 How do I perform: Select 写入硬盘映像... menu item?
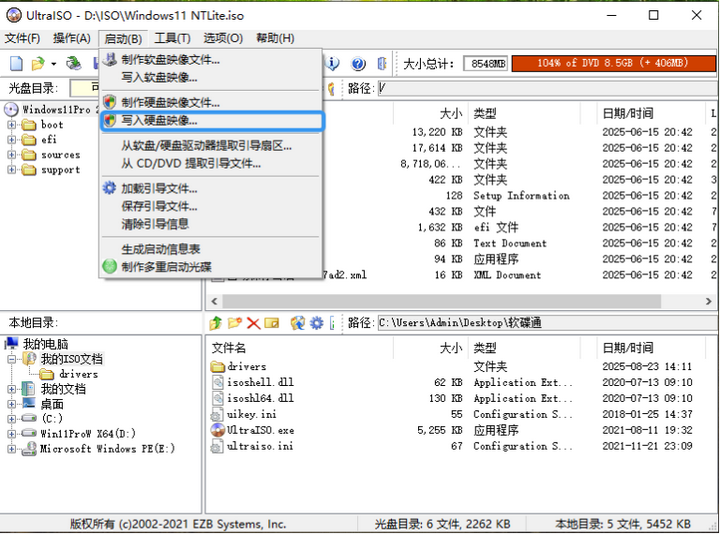[212, 121]
